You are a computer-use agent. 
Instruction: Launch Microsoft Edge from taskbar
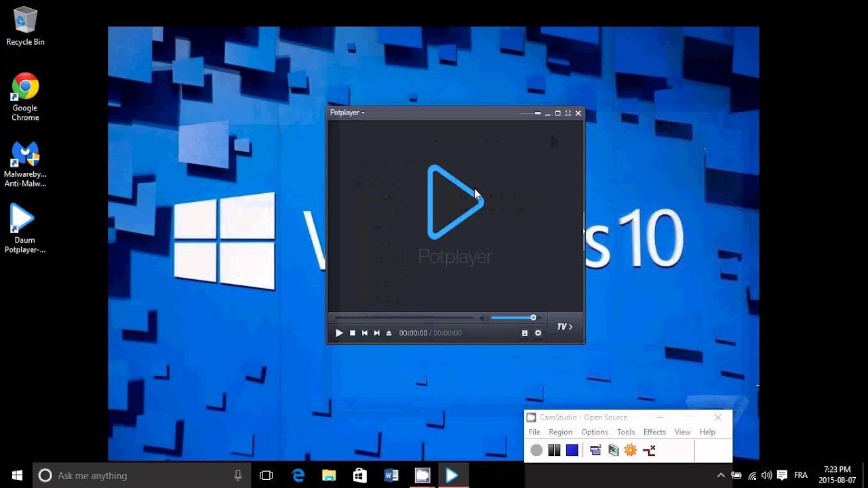pos(298,475)
